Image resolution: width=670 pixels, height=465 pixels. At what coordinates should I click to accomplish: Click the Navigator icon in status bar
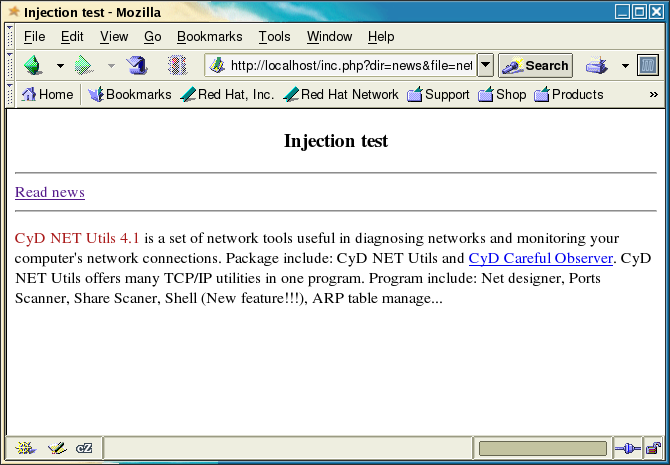pos(25,448)
